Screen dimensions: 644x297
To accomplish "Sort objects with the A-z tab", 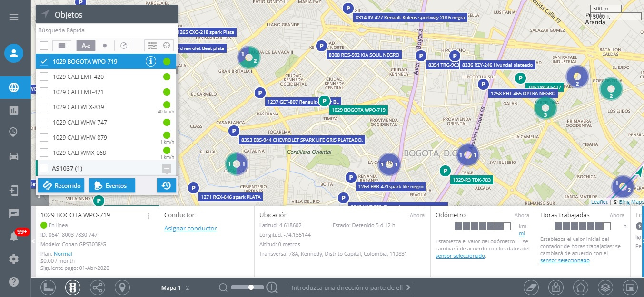I will (x=86, y=46).
